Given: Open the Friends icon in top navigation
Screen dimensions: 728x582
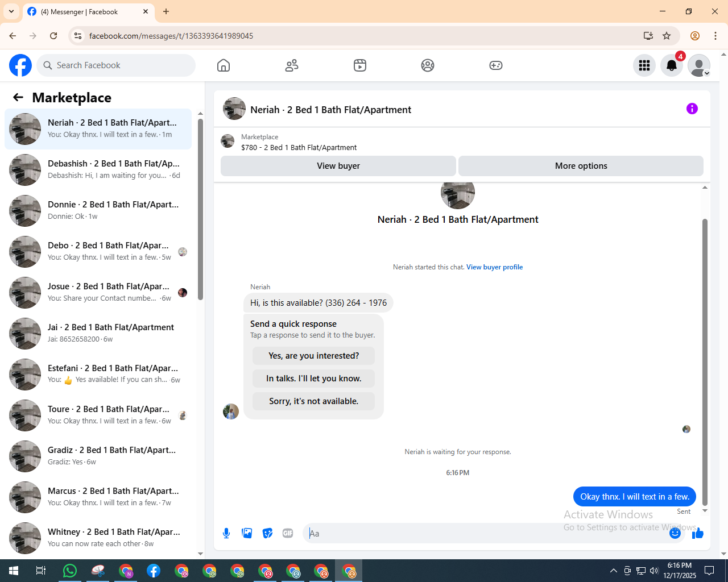Looking at the screenshot, I should pos(292,65).
